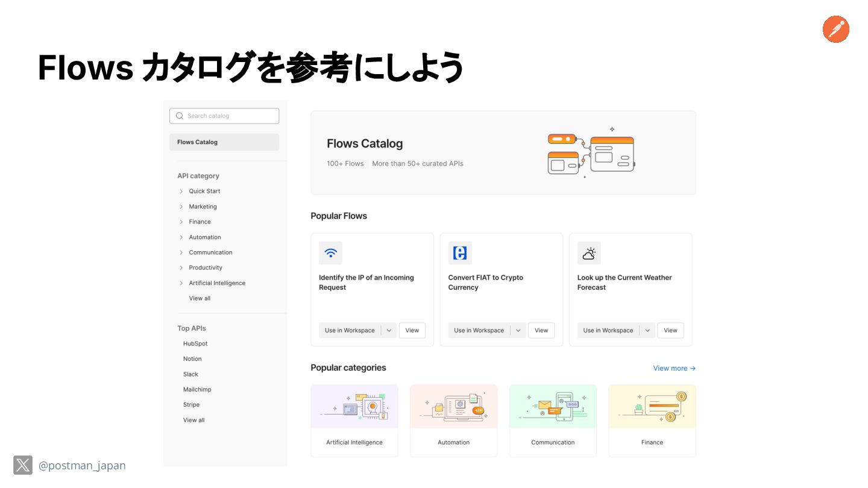
Task: Click View all under Top APIs
Action: tap(193, 420)
